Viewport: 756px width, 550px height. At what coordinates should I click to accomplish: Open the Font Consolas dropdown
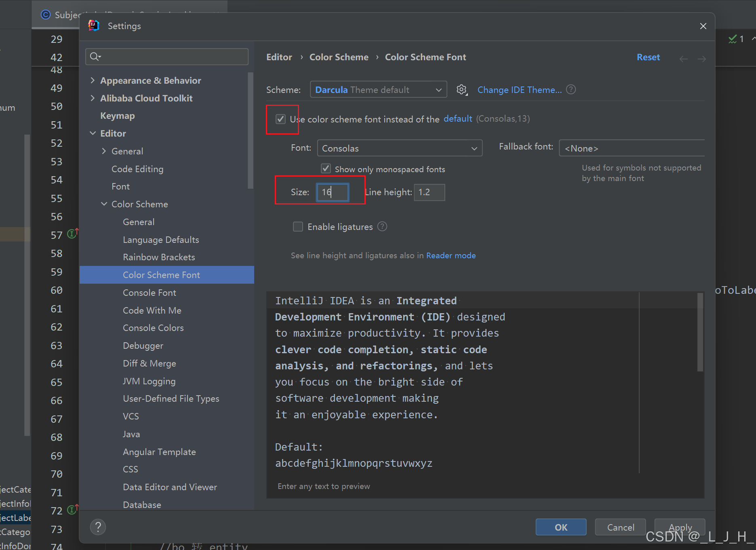(400, 148)
